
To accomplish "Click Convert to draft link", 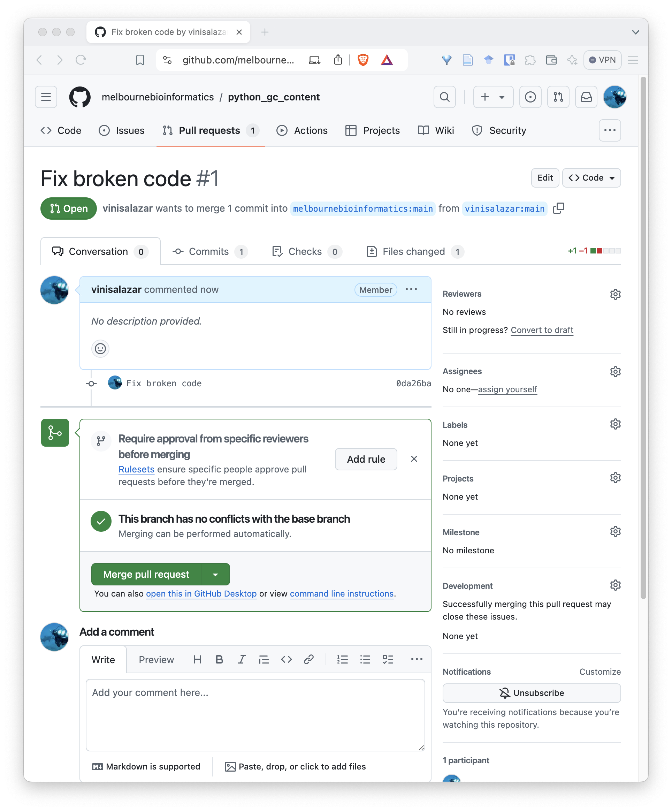I will [x=542, y=330].
